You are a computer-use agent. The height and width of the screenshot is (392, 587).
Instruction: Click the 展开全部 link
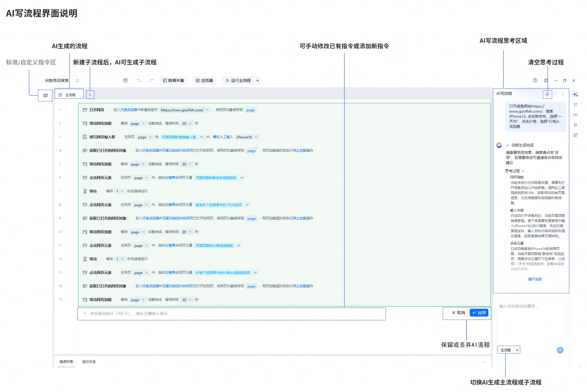coord(535,279)
